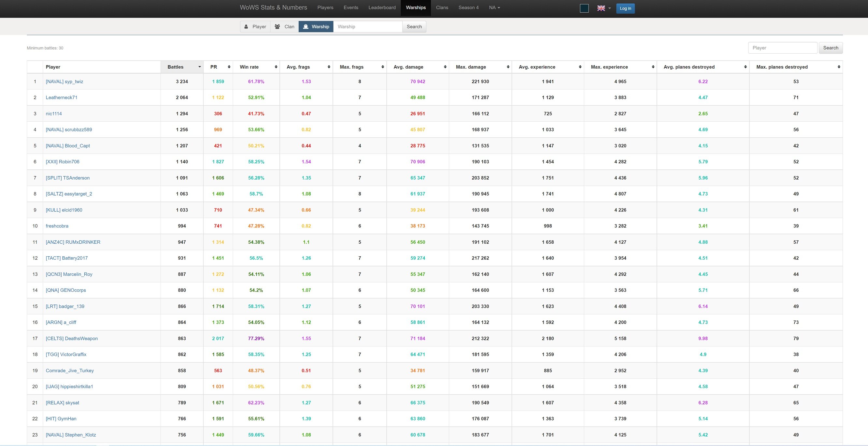Click the Clan group icon tab
The image size is (868, 446).
[277, 27]
